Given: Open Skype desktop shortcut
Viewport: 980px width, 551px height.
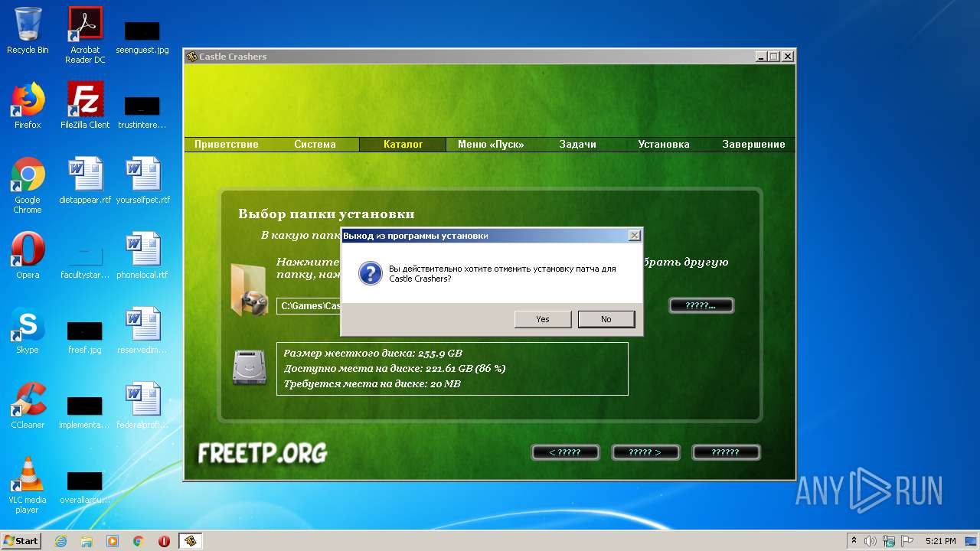Looking at the screenshot, I should pyautogui.click(x=28, y=331).
